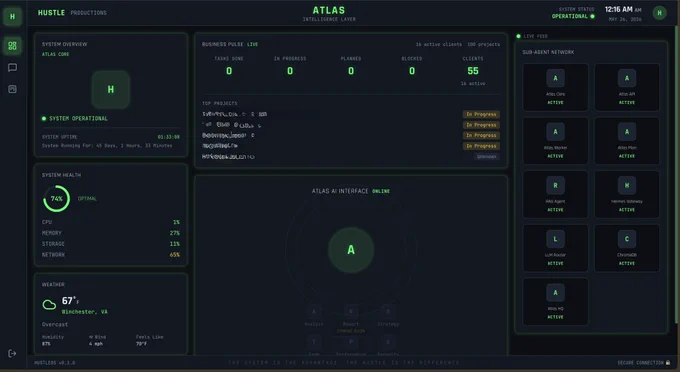Select the ChromaDB sub-agent card
Screen dimensions: 680x372
(627, 248)
